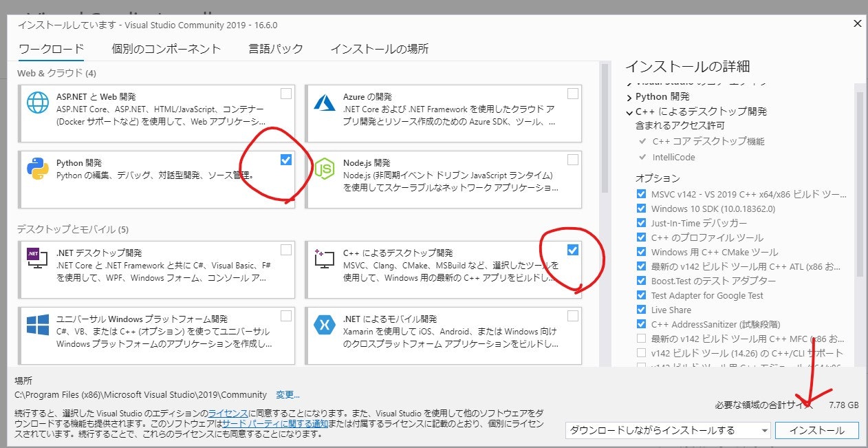868x448 pixels.
Task: Uncheck the v142 C++ ATL option
Action: [x=641, y=266]
